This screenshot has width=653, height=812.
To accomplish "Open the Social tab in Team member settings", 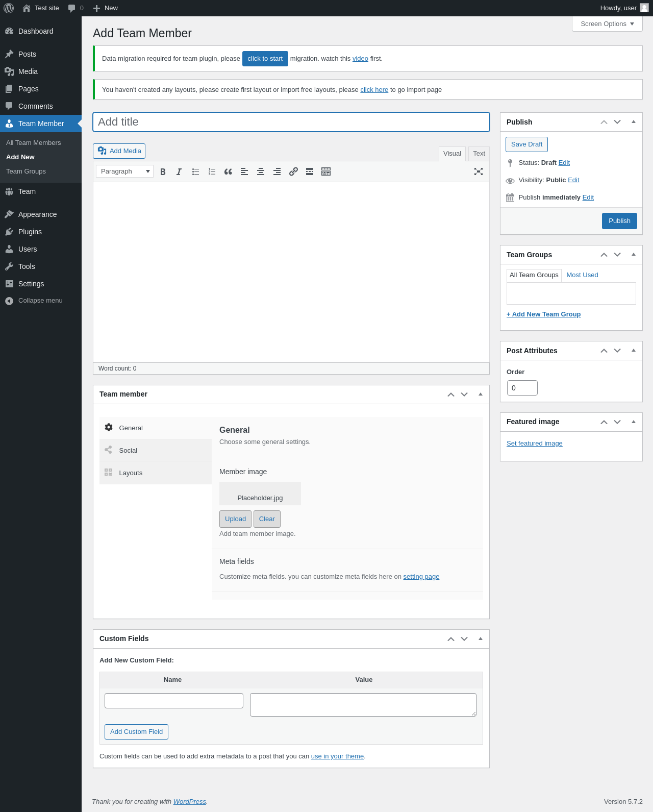I will click(156, 451).
